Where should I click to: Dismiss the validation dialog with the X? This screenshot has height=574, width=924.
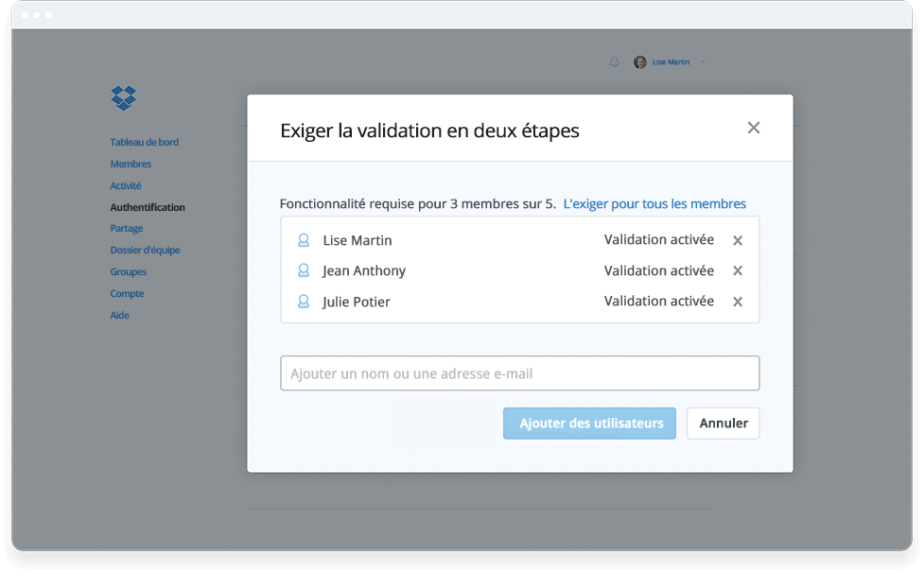tap(754, 128)
